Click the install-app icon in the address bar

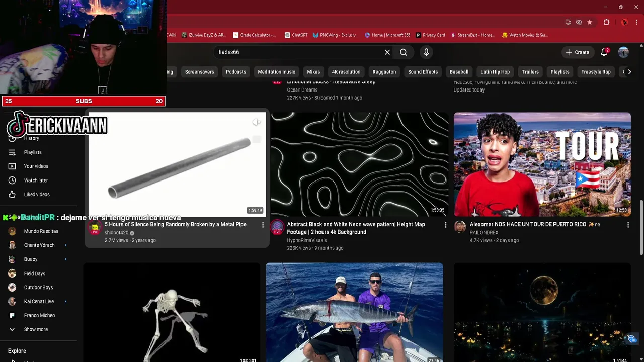coord(568,22)
